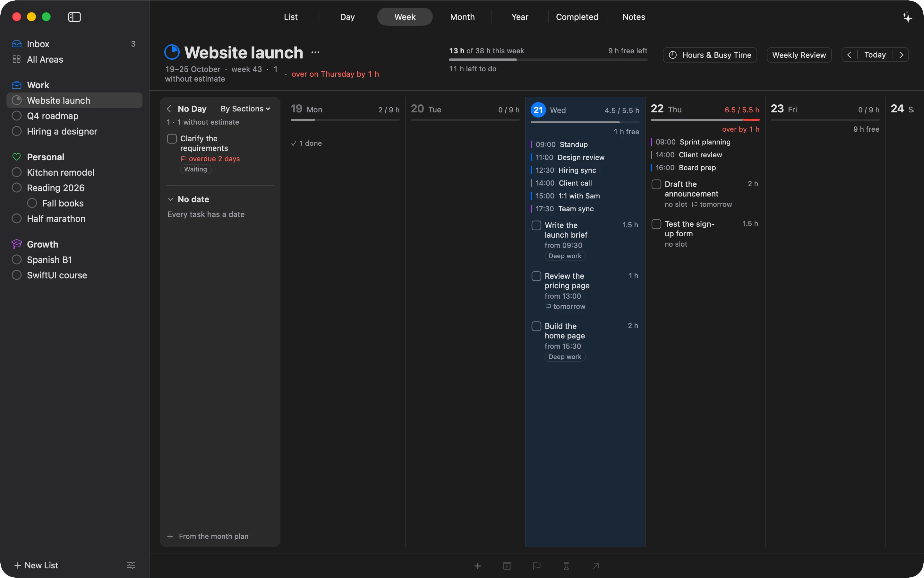Open the Fall books sublist
Image resolution: width=924 pixels, height=578 pixels.
[x=74, y=203]
